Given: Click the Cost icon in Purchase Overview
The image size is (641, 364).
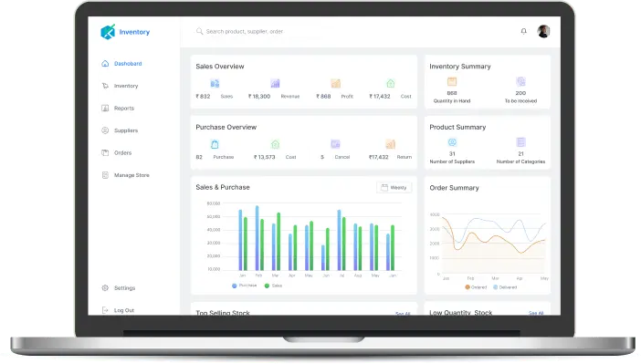Looking at the screenshot, I should pos(275,144).
